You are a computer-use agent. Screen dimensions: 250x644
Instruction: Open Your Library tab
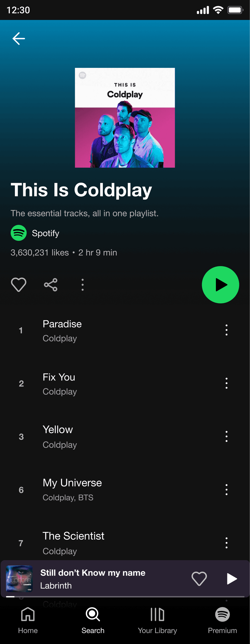point(158,621)
